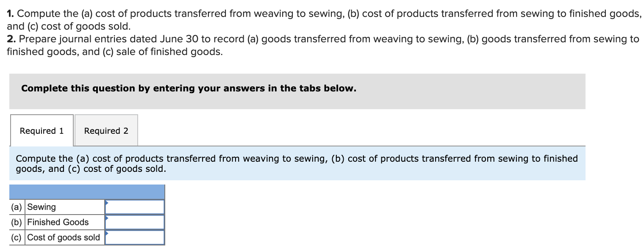Click the Required 1 tab label text

tap(42, 131)
